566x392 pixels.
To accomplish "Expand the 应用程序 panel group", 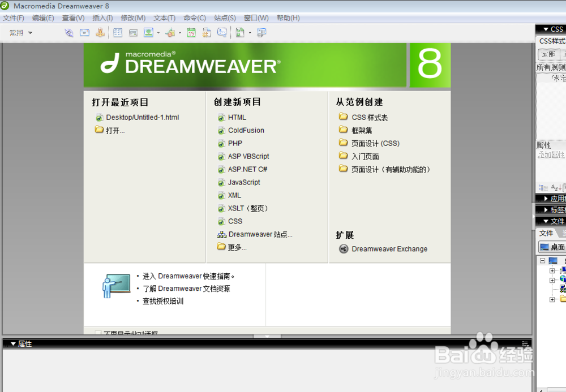I will [546, 199].
